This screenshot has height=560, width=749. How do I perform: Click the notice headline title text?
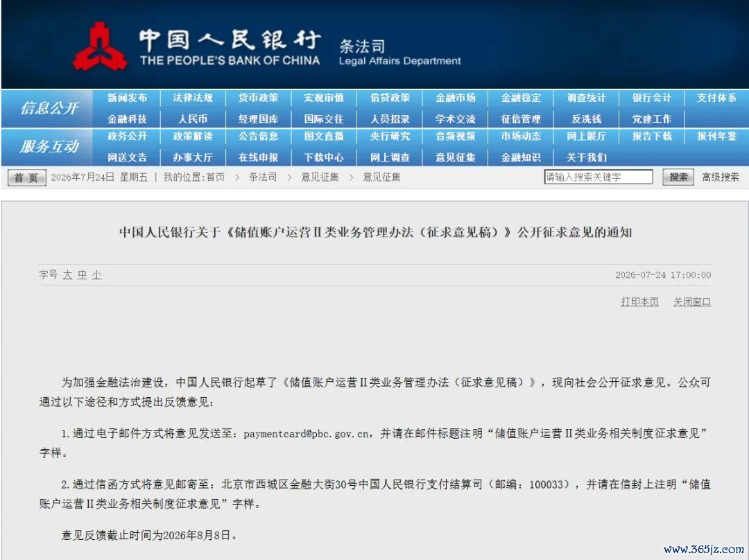(375, 232)
